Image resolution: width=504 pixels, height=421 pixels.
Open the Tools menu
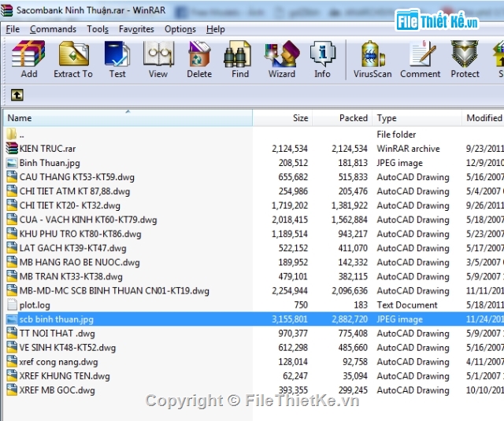(98, 29)
